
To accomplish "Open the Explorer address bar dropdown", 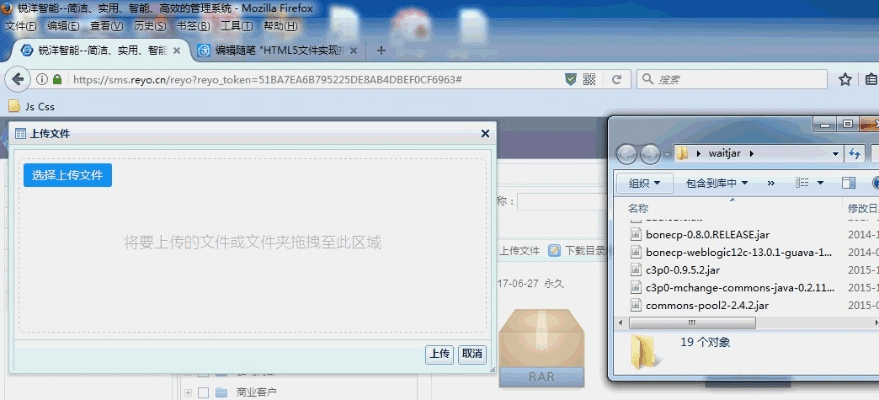I will (x=835, y=153).
